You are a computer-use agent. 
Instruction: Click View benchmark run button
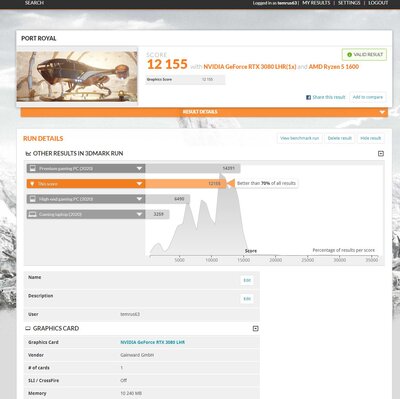coord(299,138)
